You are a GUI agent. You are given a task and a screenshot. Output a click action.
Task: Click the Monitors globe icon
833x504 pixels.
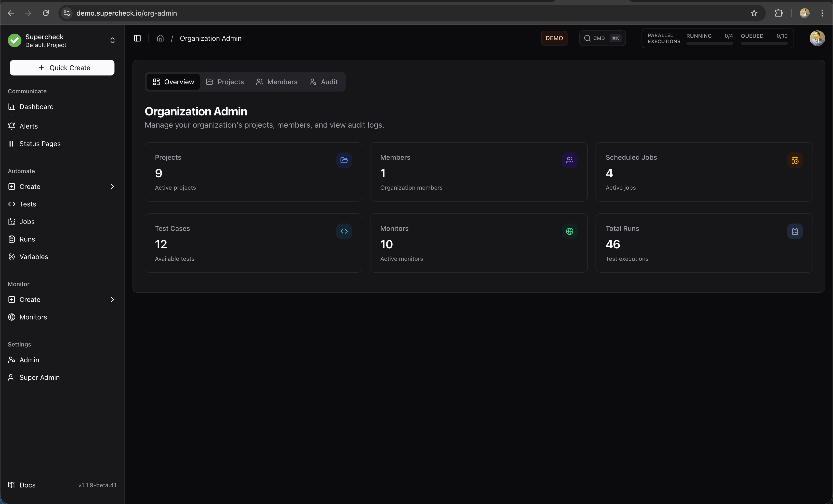point(570,231)
